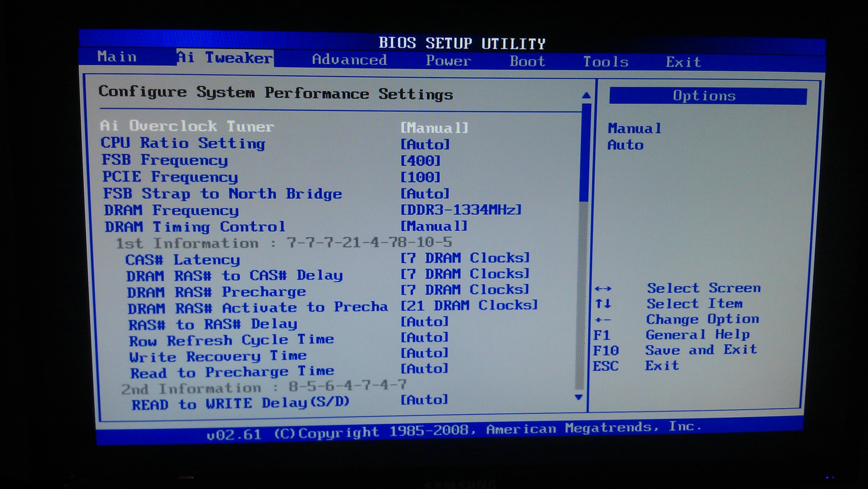Switch to the Power tab

tap(448, 61)
